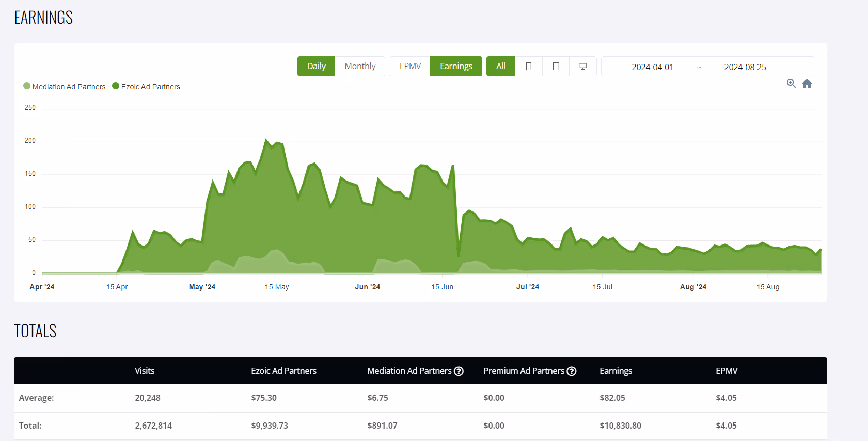Image resolution: width=868 pixels, height=441 pixels.
Task: Click Mediation total value $891.07
Action: (382, 426)
